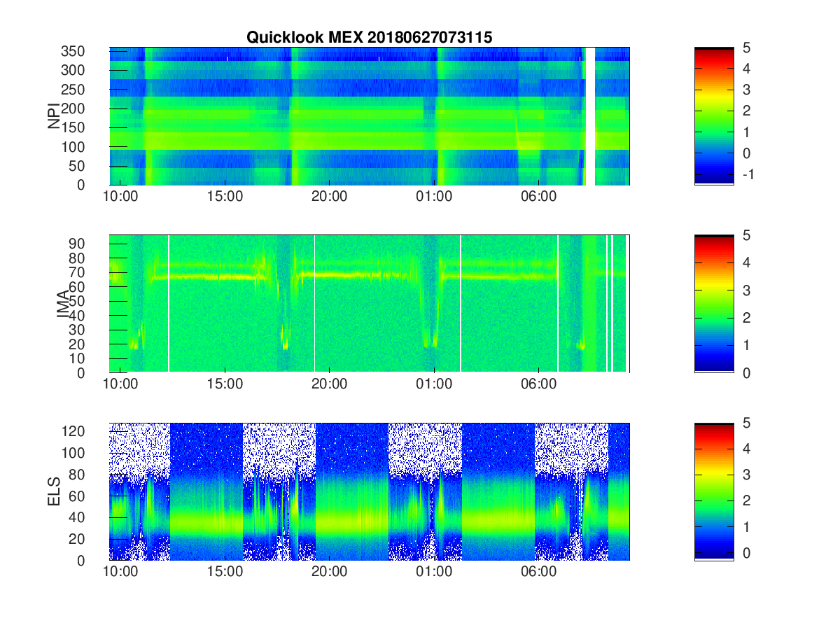Image resolution: width=840 pixels, height=630 pixels.
Task: Click the 01:00 time label under IMA plot
Action: (x=434, y=385)
